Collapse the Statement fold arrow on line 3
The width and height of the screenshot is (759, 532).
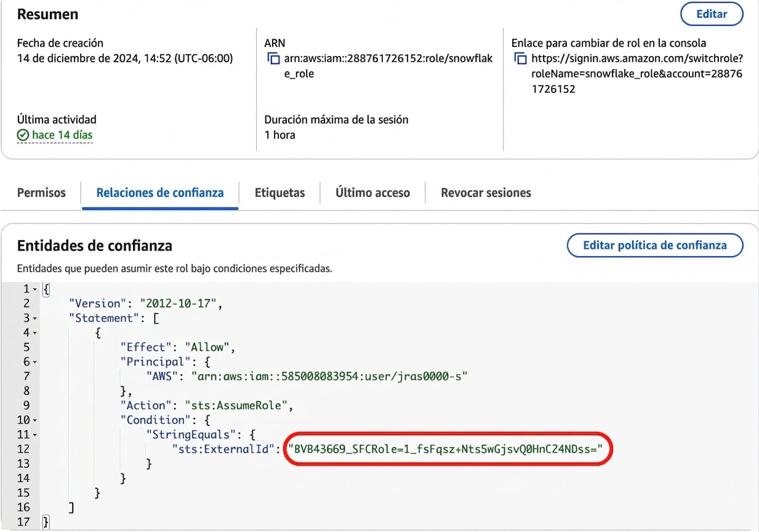(34, 318)
